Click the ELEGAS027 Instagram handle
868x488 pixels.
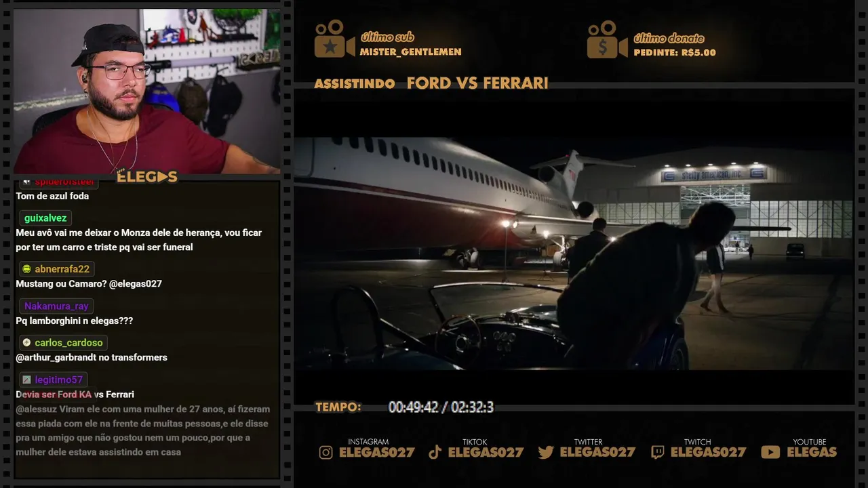point(376,453)
